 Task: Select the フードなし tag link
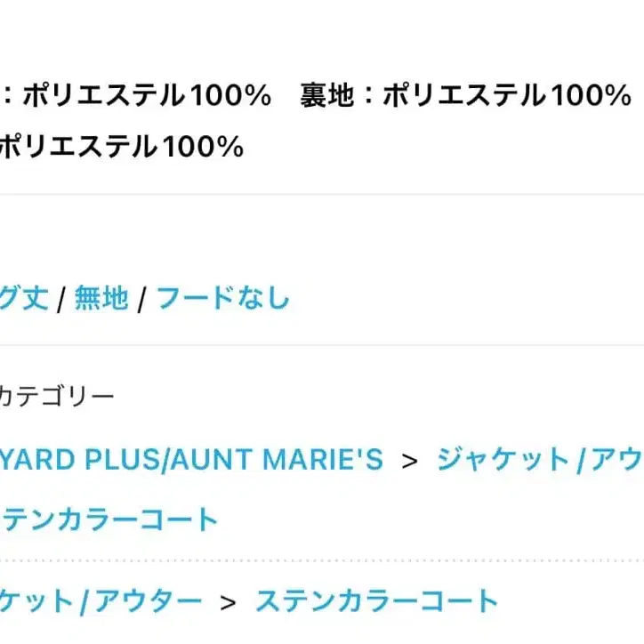pos(222,298)
